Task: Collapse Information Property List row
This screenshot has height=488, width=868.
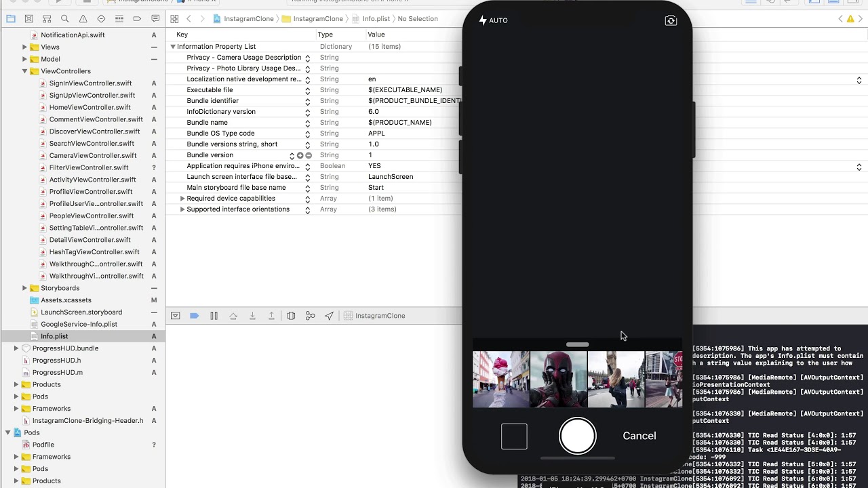Action: pos(173,47)
